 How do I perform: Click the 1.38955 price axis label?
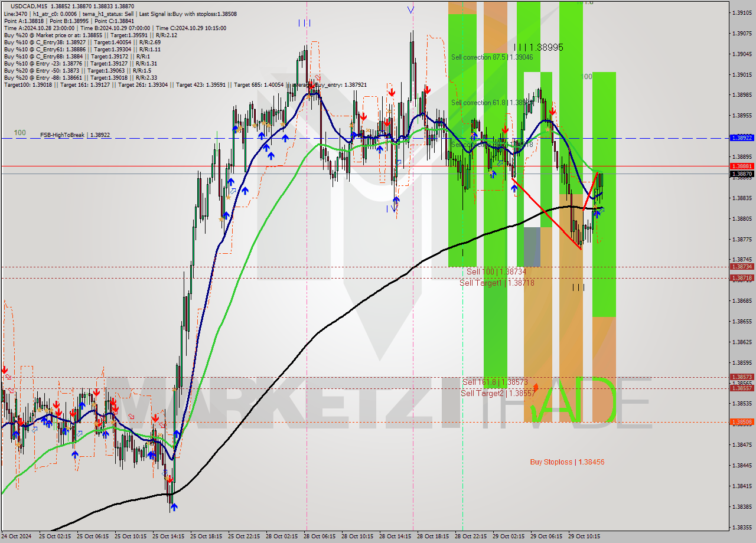pyautogui.click(x=742, y=115)
